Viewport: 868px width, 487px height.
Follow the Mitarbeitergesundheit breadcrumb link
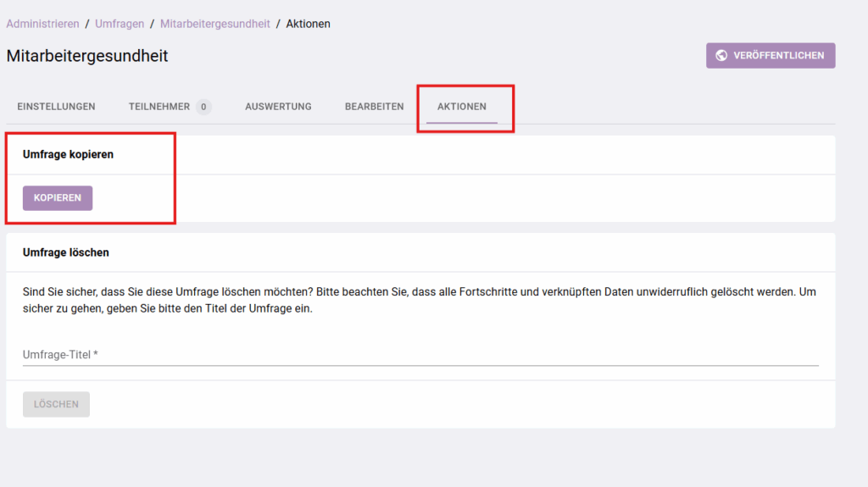(x=214, y=24)
